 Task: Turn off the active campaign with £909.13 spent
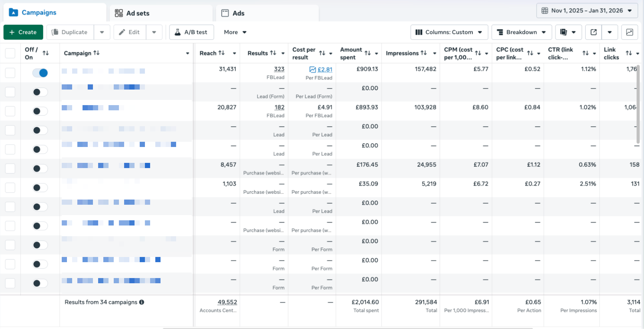click(40, 73)
